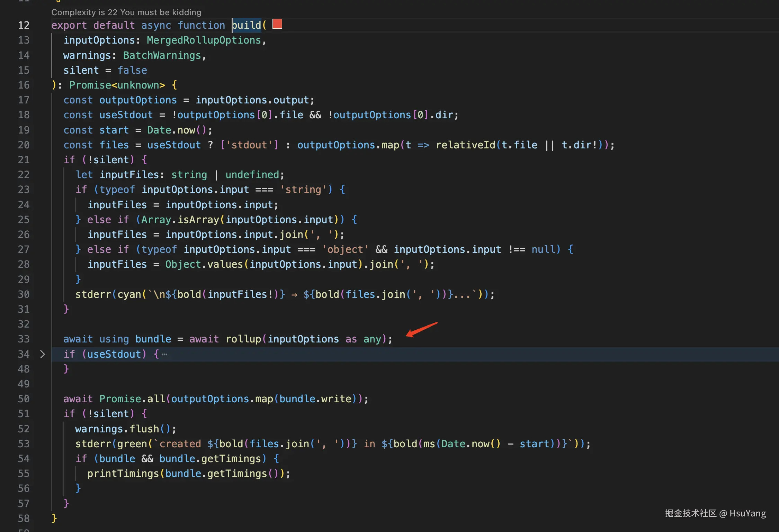Click bundle.write inside Promise.all
This screenshot has height=532, width=779.
pyautogui.click(x=315, y=399)
